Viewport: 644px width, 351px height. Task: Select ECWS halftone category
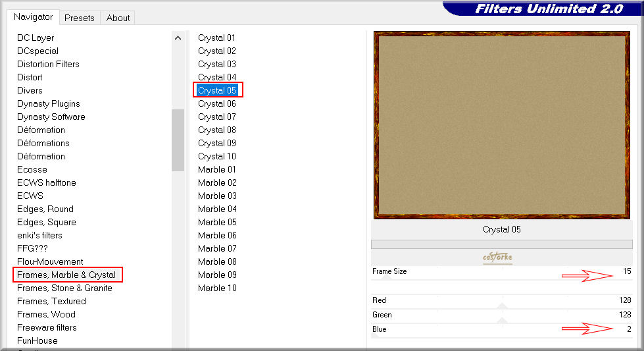(x=47, y=182)
